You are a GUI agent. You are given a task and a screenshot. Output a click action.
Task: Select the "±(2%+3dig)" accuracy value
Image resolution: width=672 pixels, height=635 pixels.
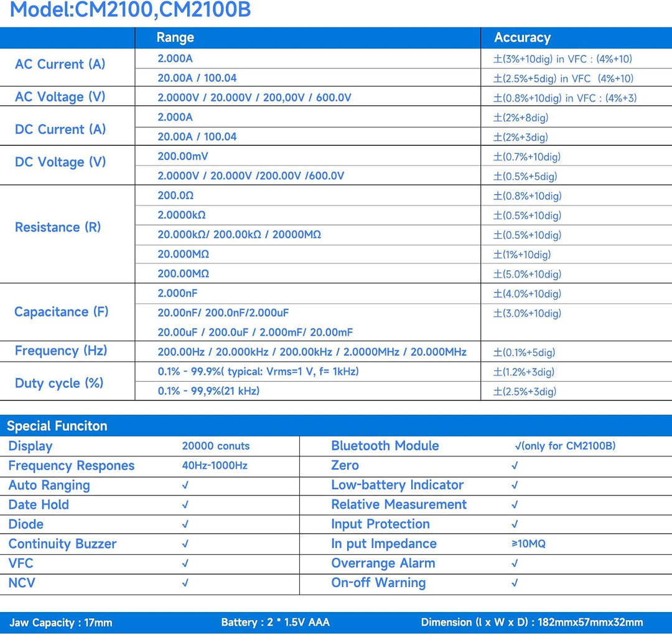(521, 137)
